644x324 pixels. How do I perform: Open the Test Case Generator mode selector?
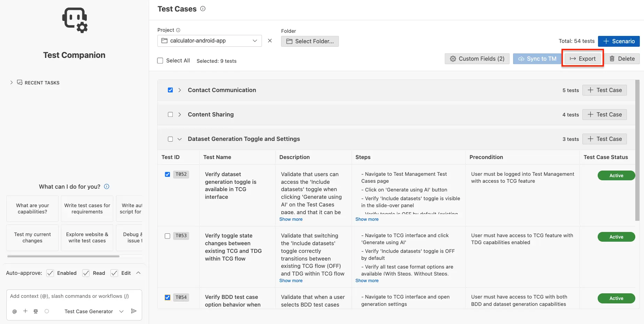click(x=121, y=311)
